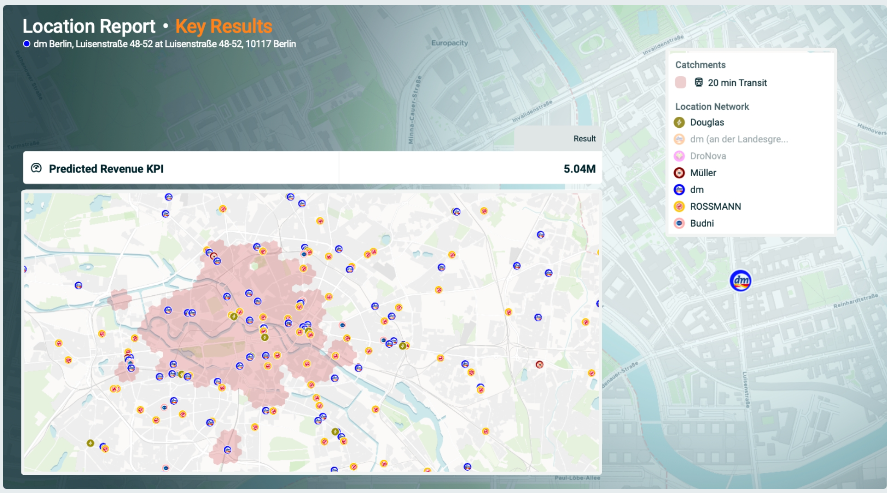Toggle the ROSSMANN layer via its label
887x493 pixels.
point(716,206)
